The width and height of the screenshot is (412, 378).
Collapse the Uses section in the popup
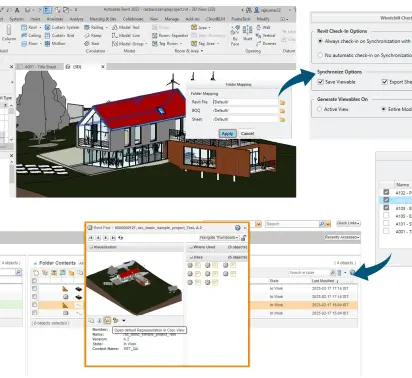point(191,257)
